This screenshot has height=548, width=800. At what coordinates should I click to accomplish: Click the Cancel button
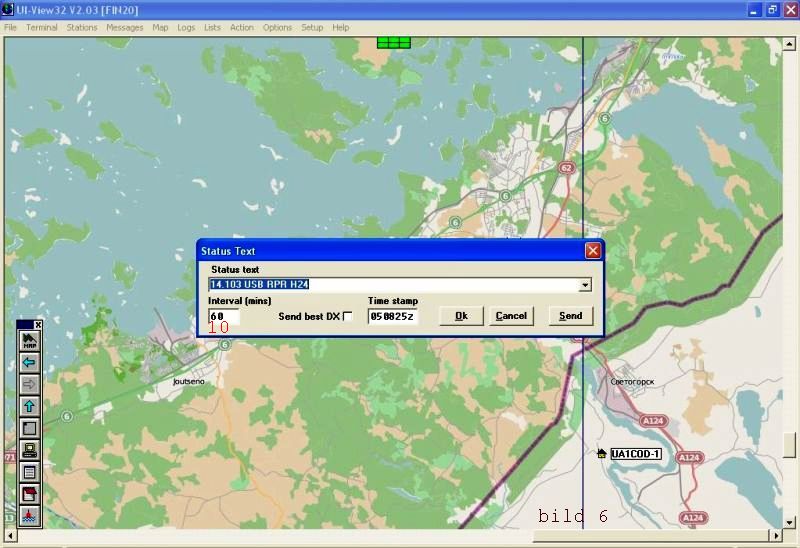[511, 316]
